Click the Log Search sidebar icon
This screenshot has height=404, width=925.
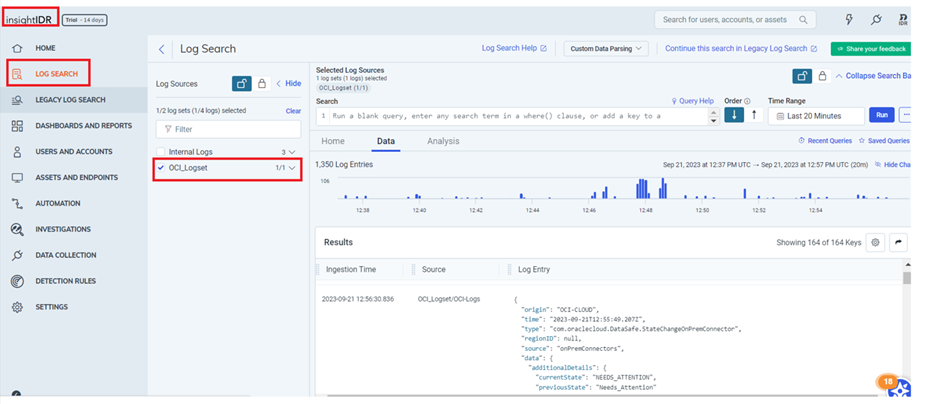(17, 74)
